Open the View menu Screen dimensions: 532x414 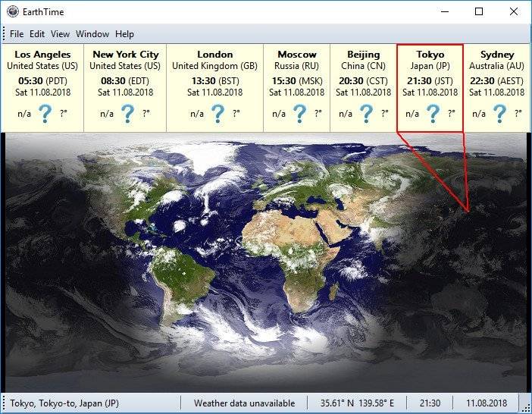[60, 34]
